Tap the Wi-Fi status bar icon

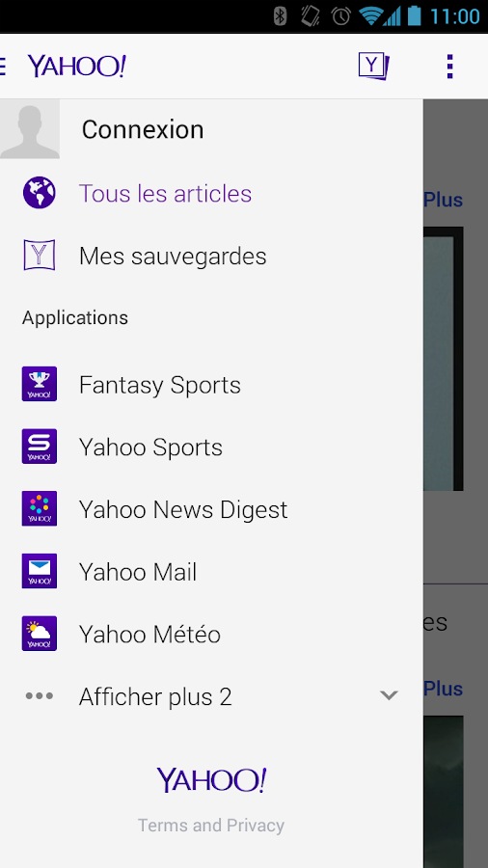point(369,16)
